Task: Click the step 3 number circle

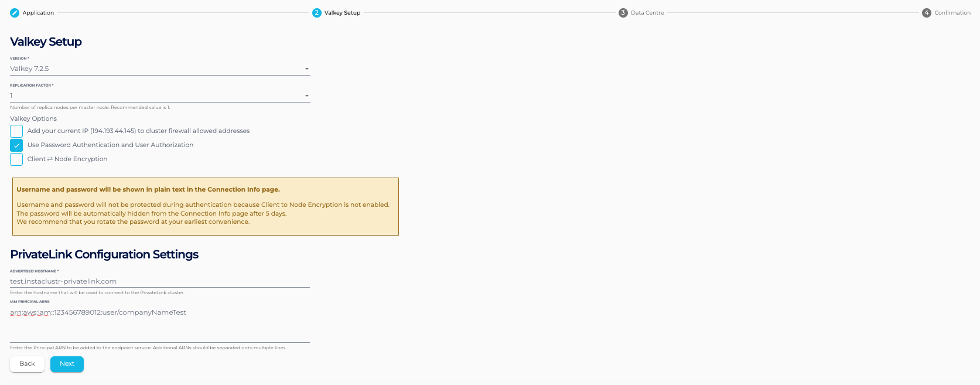Action: click(x=623, y=13)
